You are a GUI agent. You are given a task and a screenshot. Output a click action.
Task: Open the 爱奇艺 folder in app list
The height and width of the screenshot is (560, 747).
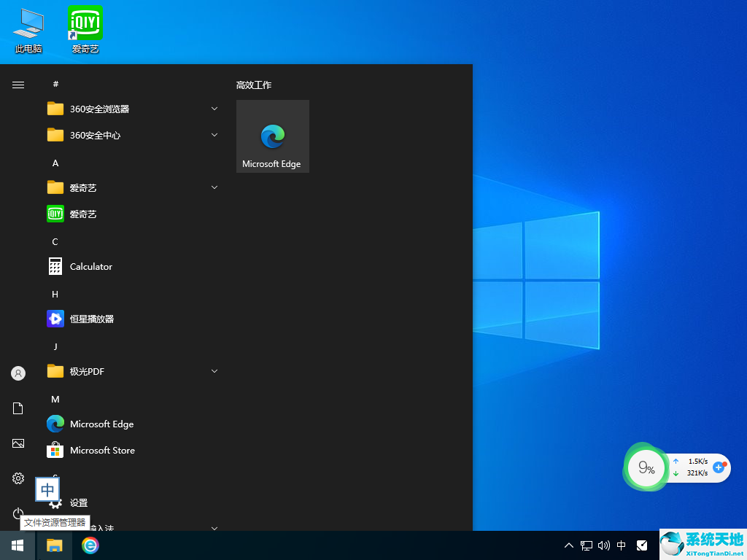[x=133, y=187]
